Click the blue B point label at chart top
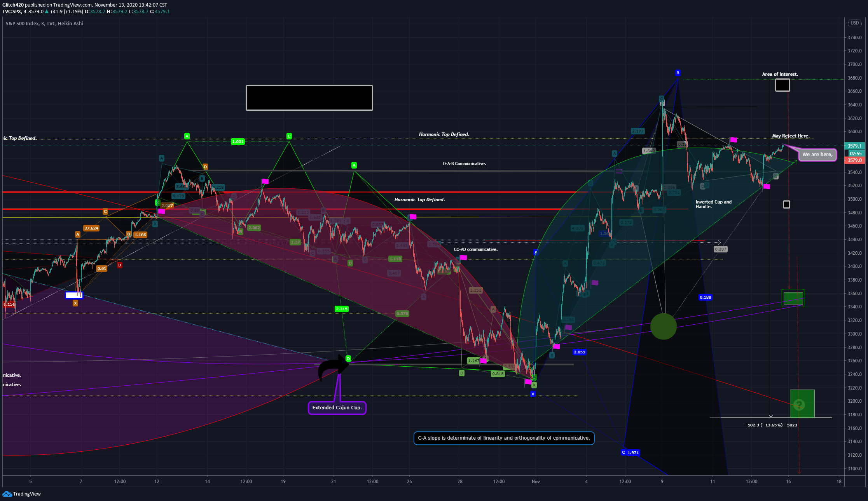This screenshot has width=868, height=501. coord(678,73)
